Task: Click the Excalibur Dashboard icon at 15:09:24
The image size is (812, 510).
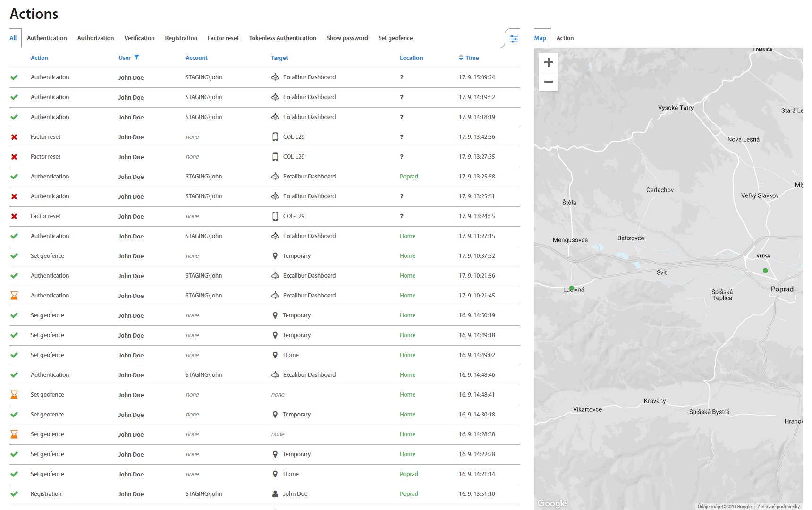Action: pyautogui.click(x=275, y=77)
